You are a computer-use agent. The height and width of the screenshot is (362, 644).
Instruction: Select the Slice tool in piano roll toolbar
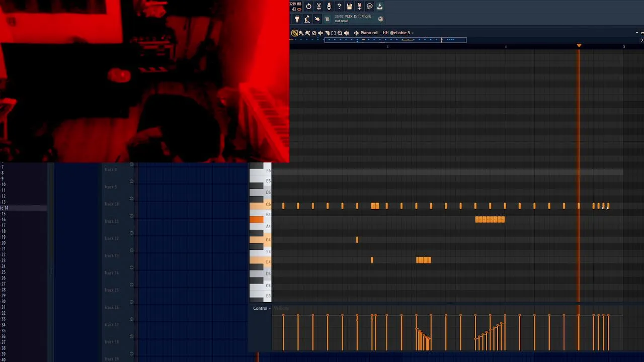[x=327, y=33]
